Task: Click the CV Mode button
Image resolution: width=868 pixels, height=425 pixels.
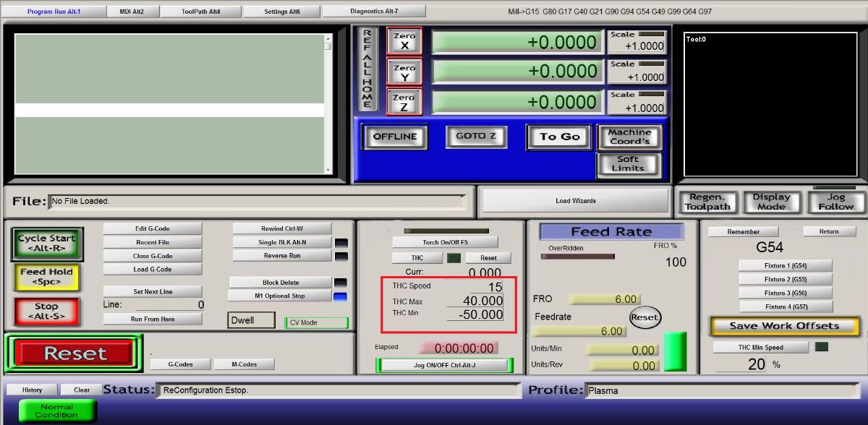Action: 317,322
